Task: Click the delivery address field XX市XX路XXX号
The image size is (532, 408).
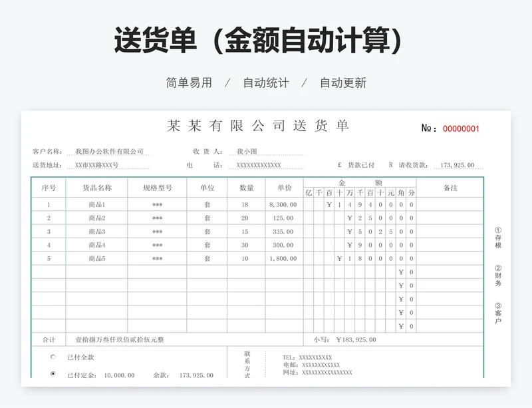Action: (96, 165)
